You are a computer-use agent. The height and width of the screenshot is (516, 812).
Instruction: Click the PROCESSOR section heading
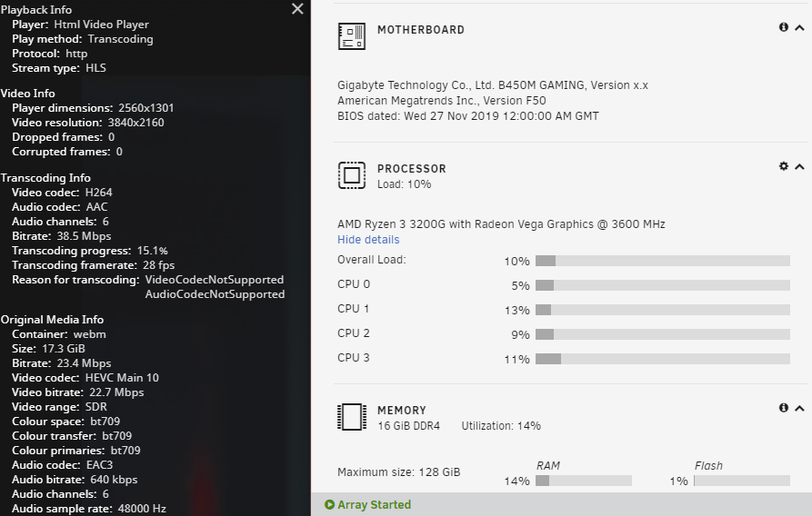tap(412, 169)
